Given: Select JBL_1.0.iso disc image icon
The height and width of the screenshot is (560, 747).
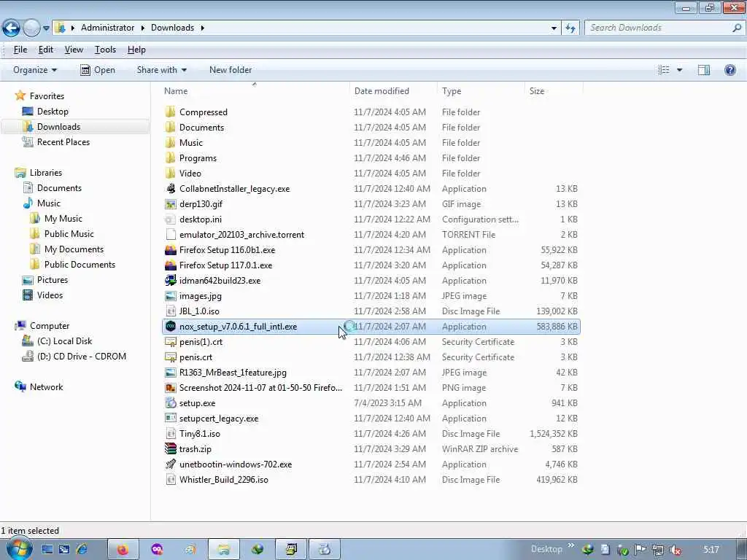Looking at the screenshot, I should 171,311.
